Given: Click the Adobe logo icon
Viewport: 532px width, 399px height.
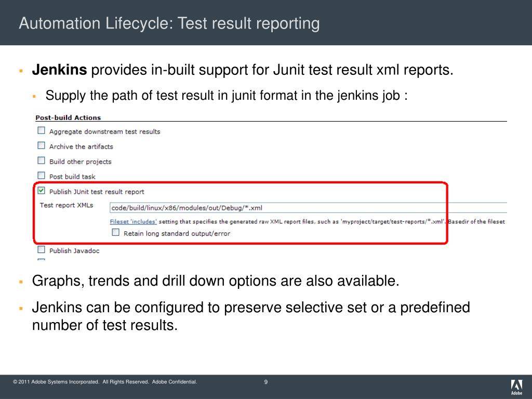Looking at the screenshot, I should pyautogui.click(x=517, y=387).
